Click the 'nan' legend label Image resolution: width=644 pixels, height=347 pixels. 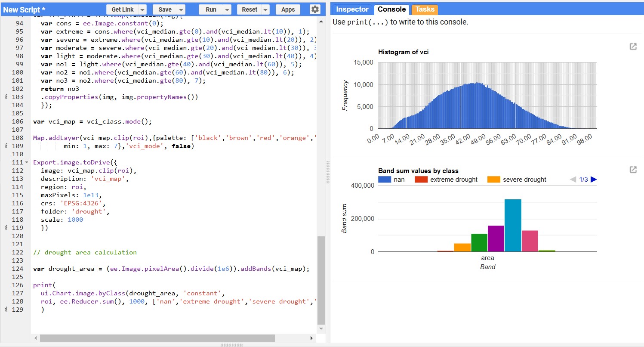tap(399, 180)
